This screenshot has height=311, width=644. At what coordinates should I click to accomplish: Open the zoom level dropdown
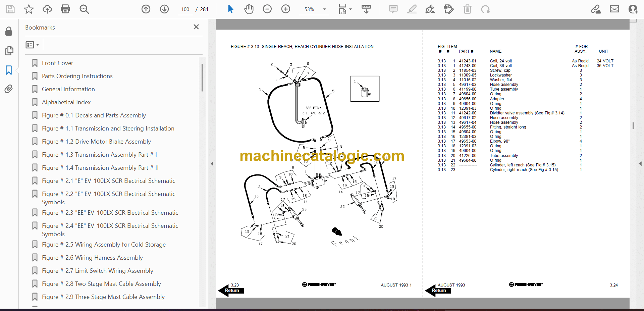324,9
